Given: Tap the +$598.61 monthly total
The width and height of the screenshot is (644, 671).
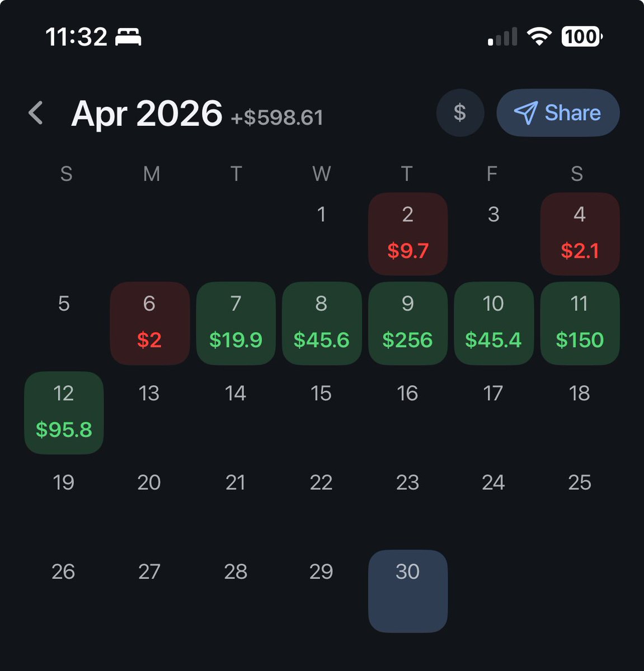Looking at the screenshot, I should [x=277, y=117].
